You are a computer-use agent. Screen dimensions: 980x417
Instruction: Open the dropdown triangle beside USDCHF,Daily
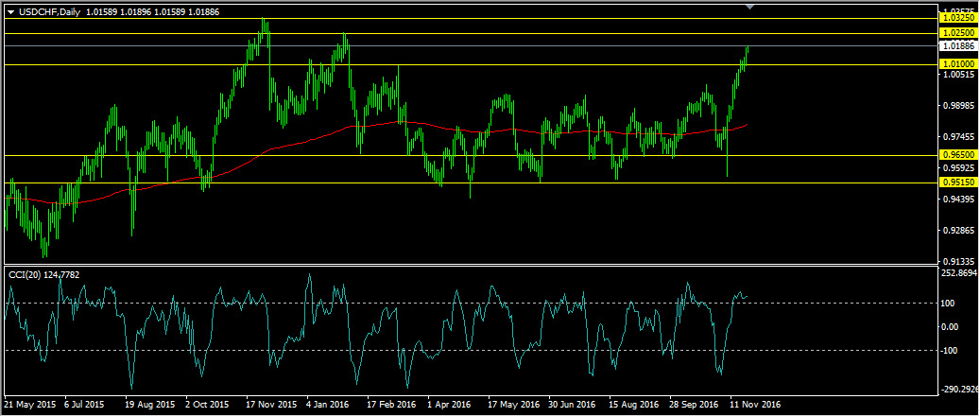click(10, 11)
